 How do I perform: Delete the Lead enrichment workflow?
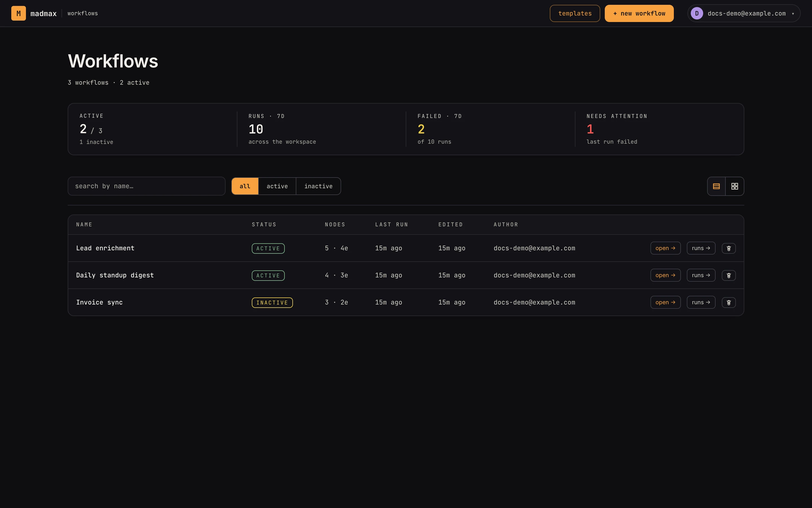coord(729,248)
